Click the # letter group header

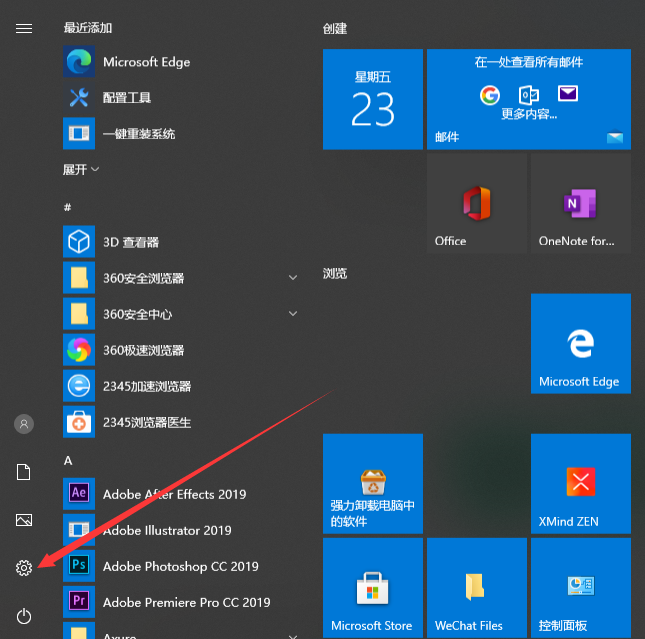point(68,207)
